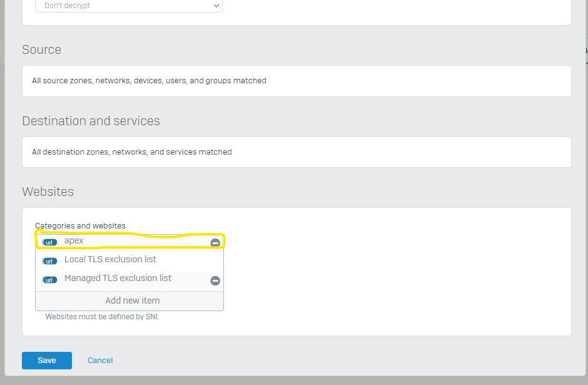
Task: Click the Source section heading
Action: point(42,49)
